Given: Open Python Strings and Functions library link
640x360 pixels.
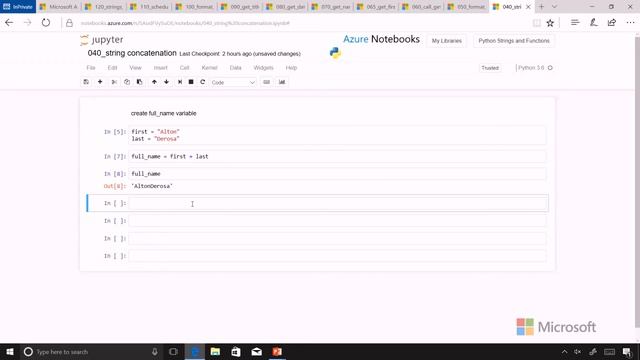Looking at the screenshot, I should coord(514,41).
